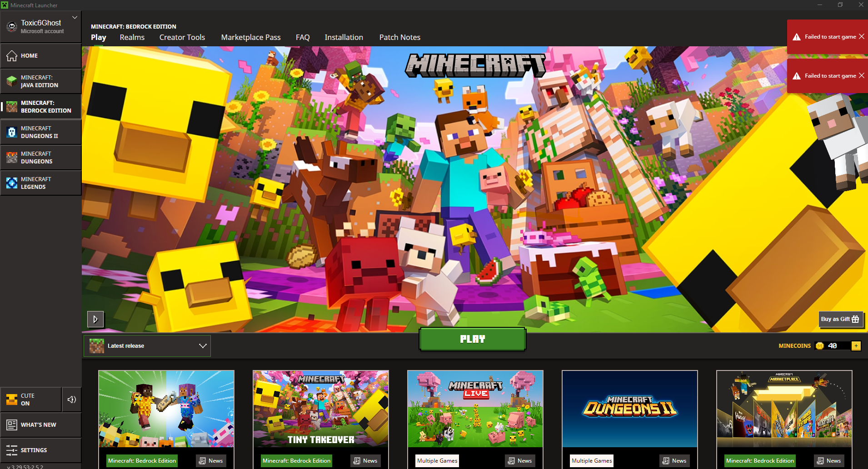Open the Creator Tools tab
Image resolution: width=868 pixels, height=469 pixels.
(182, 37)
